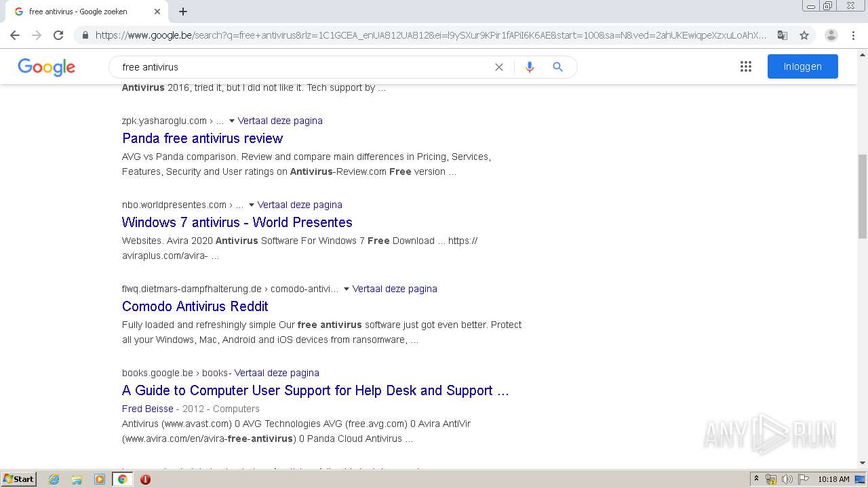Show hidden system tray icons
Screen dimensions: 868x488
pos(756,479)
